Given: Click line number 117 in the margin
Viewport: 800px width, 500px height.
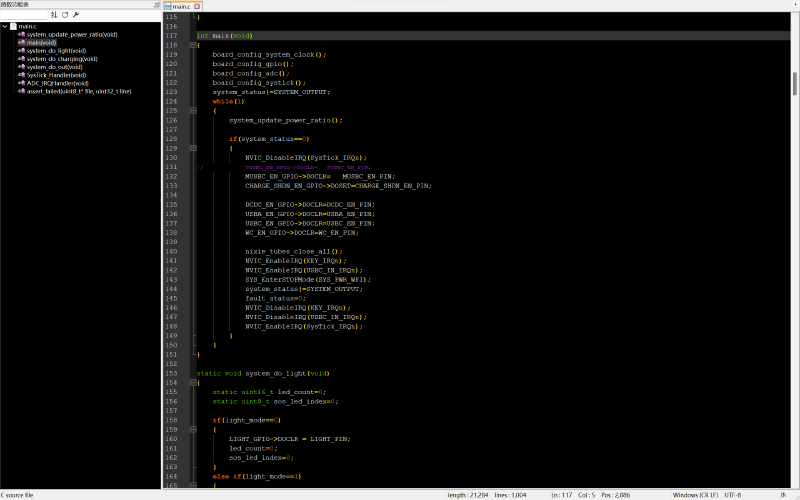Looking at the screenshot, I should tap(171, 36).
